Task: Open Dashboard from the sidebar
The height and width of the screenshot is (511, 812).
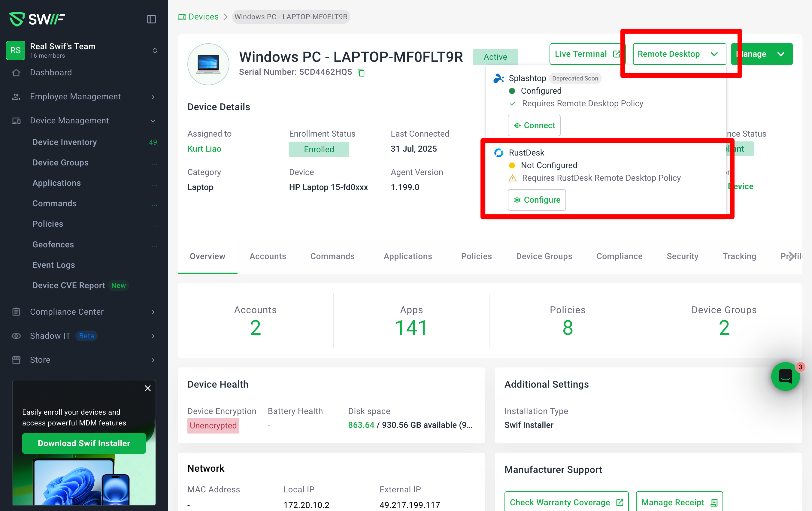Action: [x=50, y=72]
